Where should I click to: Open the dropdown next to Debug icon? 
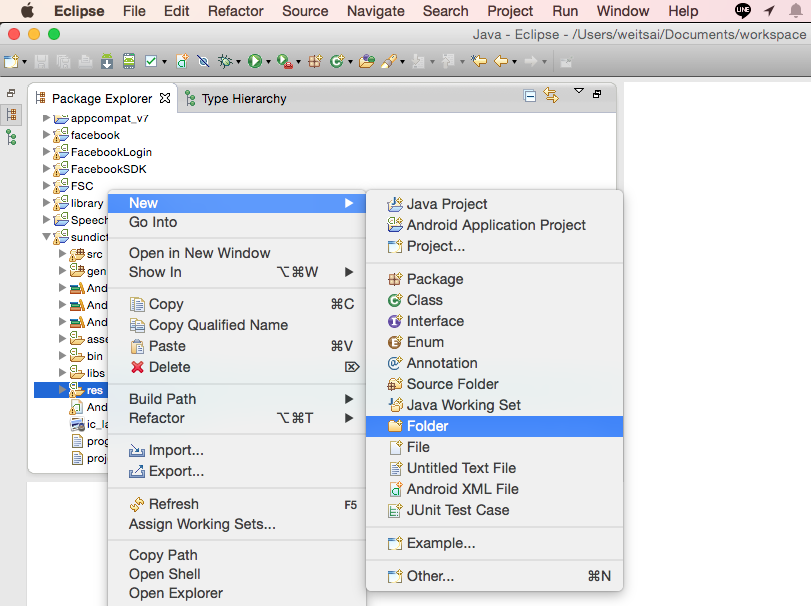click(x=238, y=62)
